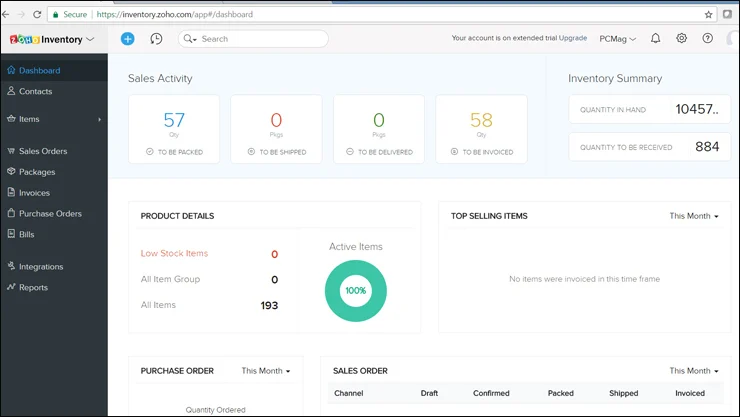Viewport: 740px width, 417px height.
Task: Open the To Be Delivered card
Action: 378,129
